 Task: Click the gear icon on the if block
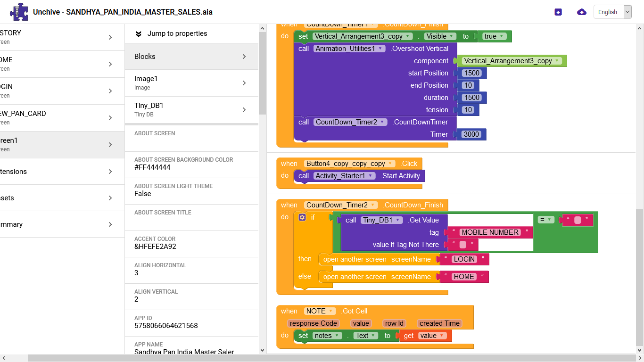pos(303,217)
